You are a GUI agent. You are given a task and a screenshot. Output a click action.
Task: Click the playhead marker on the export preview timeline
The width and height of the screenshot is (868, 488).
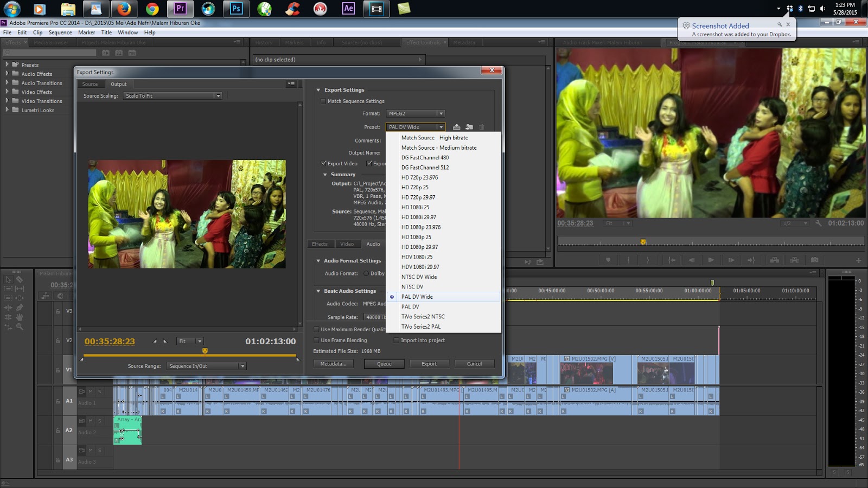click(x=205, y=351)
